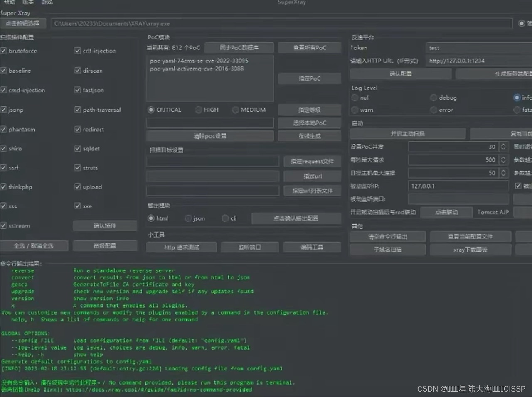This screenshot has height=397, width=532.
Task: Click the 指定等级 button
Action: tap(310, 110)
